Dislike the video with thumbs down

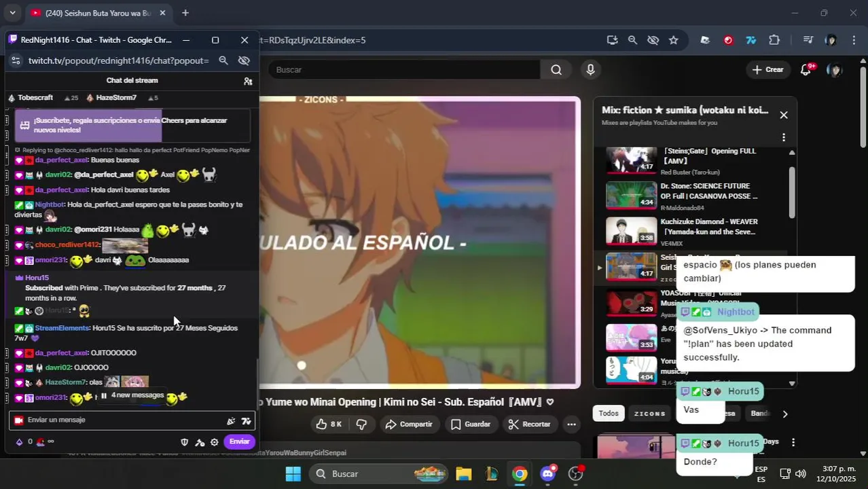(361, 424)
